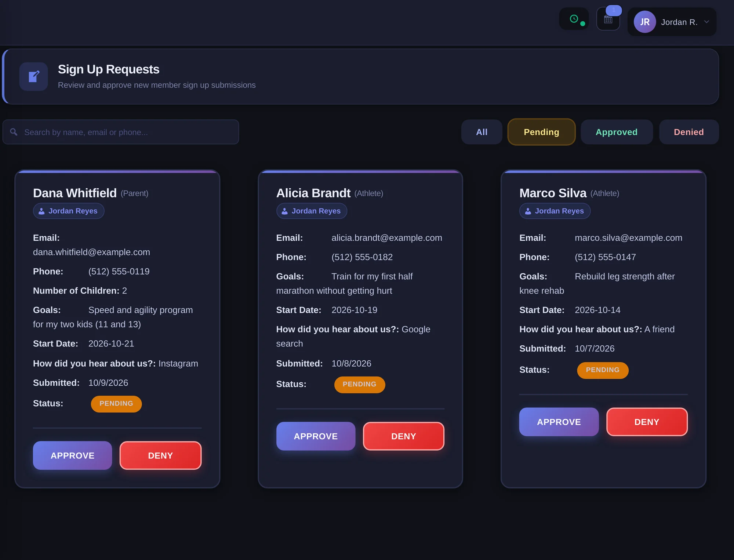Select the All filter tab
734x560 pixels.
(482, 132)
